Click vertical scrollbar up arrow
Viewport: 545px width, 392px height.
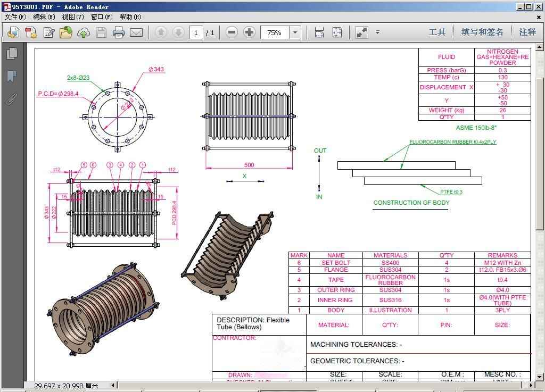click(x=539, y=46)
